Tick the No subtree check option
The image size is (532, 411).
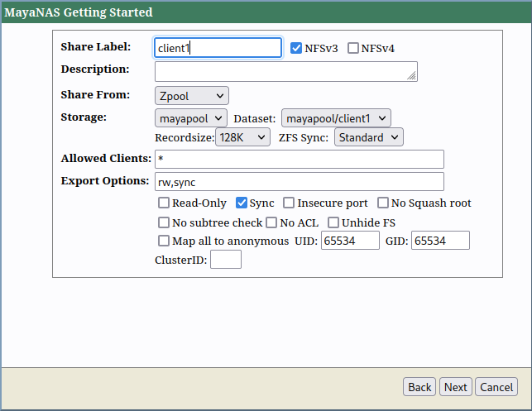coord(164,222)
